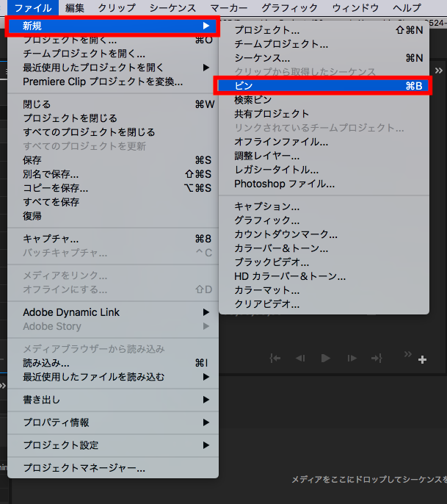Choose 別名で保存...
The width and height of the screenshot is (447, 504).
click(113, 174)
